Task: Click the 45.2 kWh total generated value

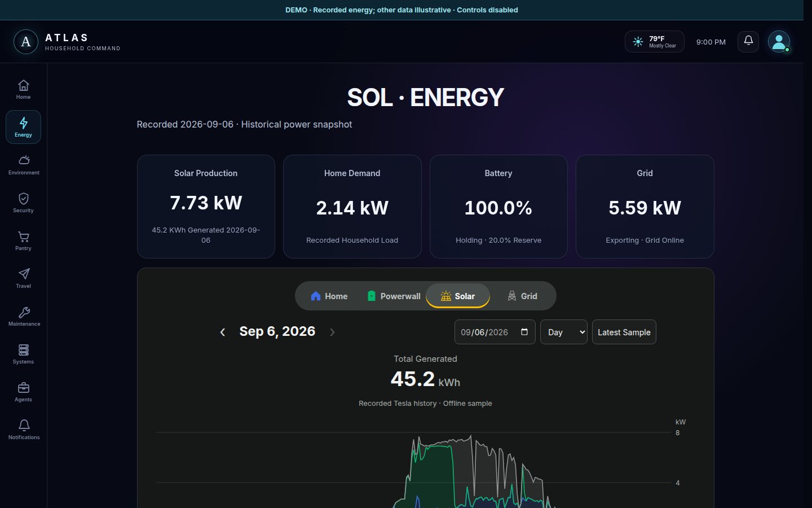Action: [x=426, y=379]
